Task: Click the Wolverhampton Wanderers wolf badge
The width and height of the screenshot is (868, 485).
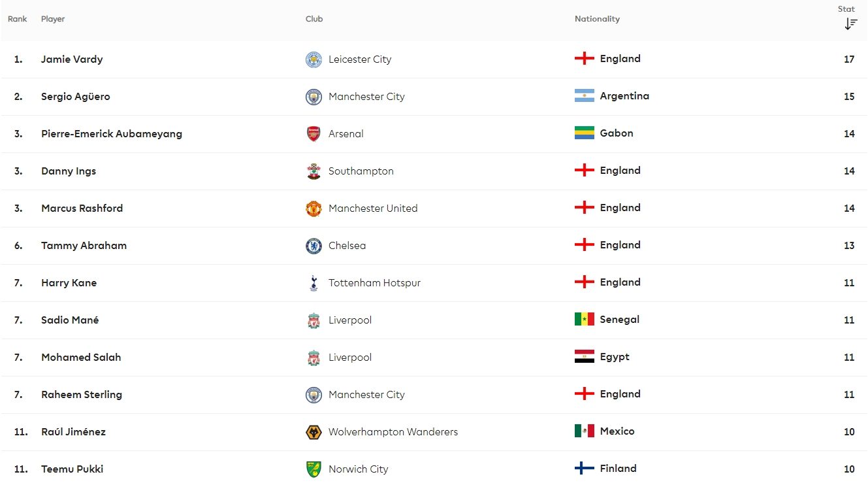Action: click(x=313, y=432)
